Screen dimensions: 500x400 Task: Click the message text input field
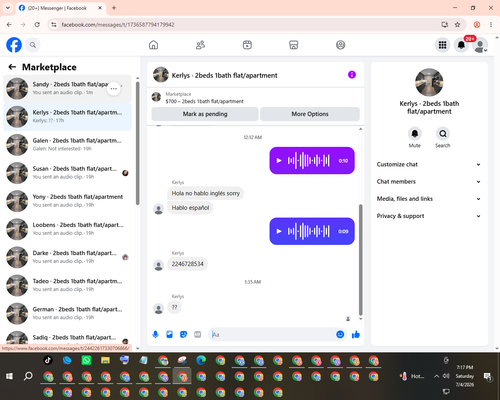(x=272, y=334)
